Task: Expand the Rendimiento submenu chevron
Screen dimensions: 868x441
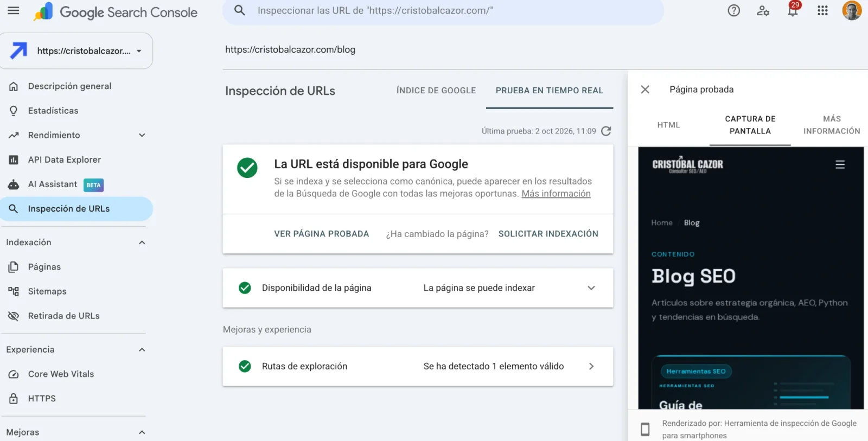Action: pos(142,135)
